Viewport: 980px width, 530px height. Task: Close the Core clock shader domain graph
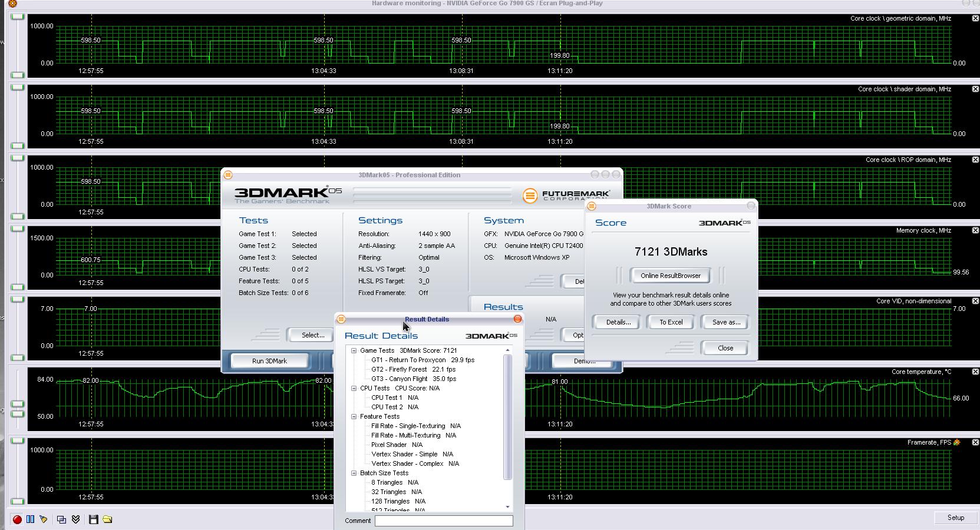[x=975, y=89]
